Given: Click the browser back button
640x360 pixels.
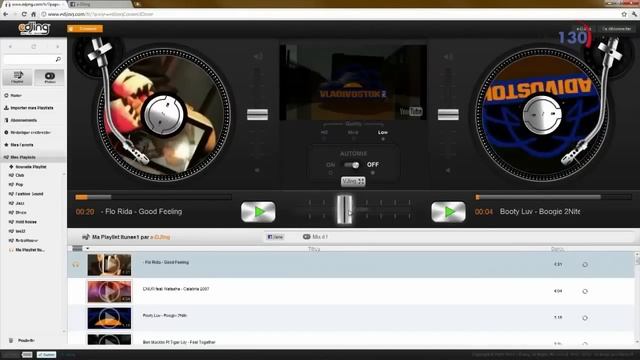Looking at the screenshot, I should pyautogui.click(x=6, y=14).
